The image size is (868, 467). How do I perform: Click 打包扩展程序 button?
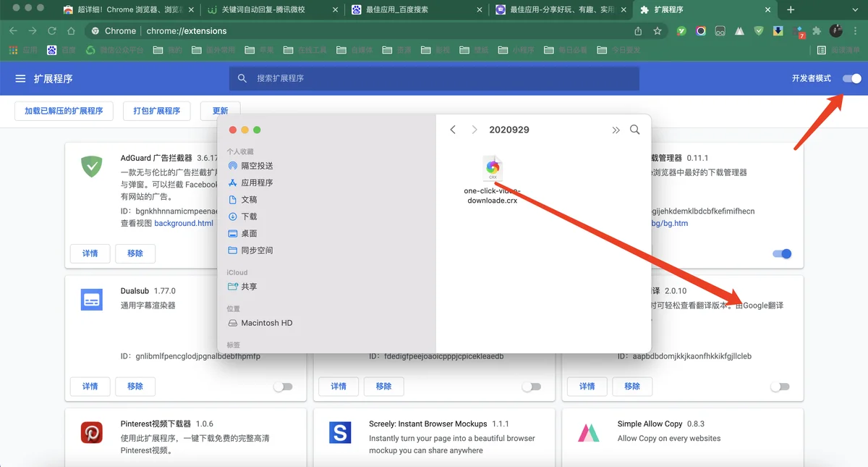coord(157,111)
